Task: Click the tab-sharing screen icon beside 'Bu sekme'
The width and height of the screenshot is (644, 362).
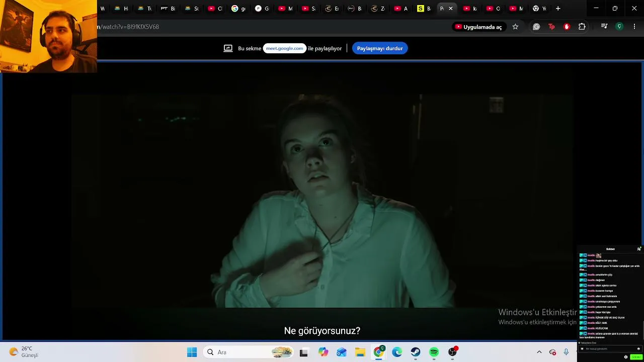Action: 228,48
